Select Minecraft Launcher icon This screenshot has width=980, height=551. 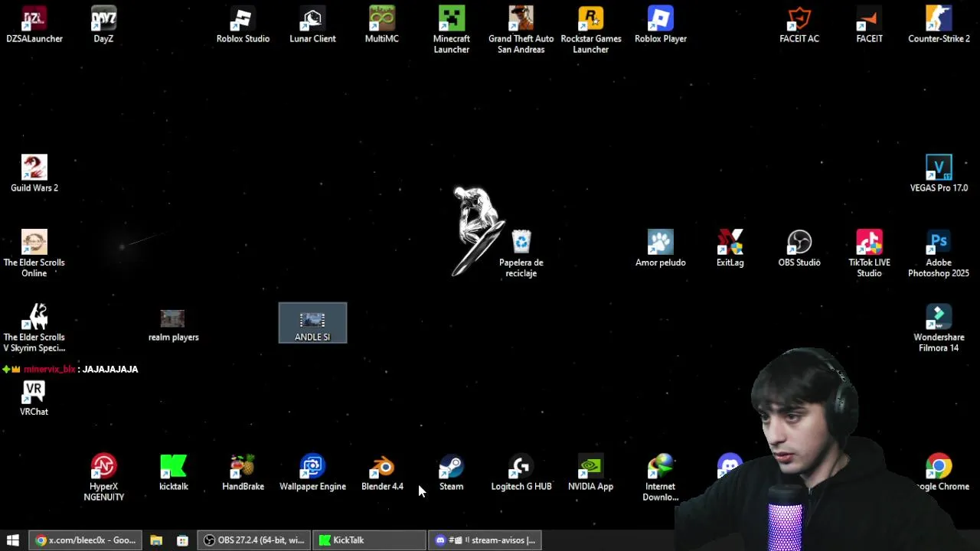point(451,30)
